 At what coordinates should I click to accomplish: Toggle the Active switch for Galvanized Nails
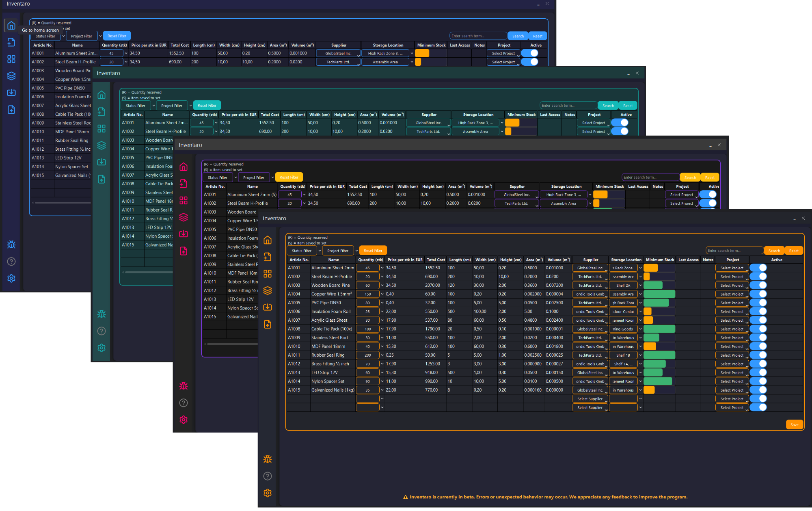[758, 390]
